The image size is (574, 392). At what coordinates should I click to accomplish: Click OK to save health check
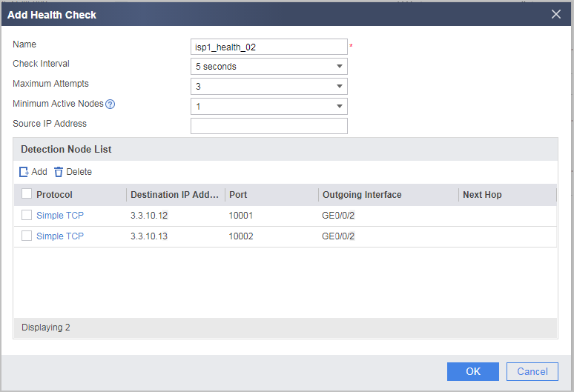pos(473,371)
